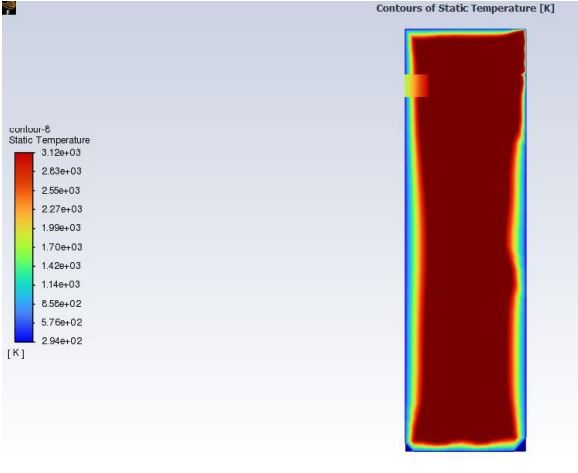Viewport: 578px width, 473px height.
Task: Click the Fluent logo icon in top-left corner
Action: 9,8
